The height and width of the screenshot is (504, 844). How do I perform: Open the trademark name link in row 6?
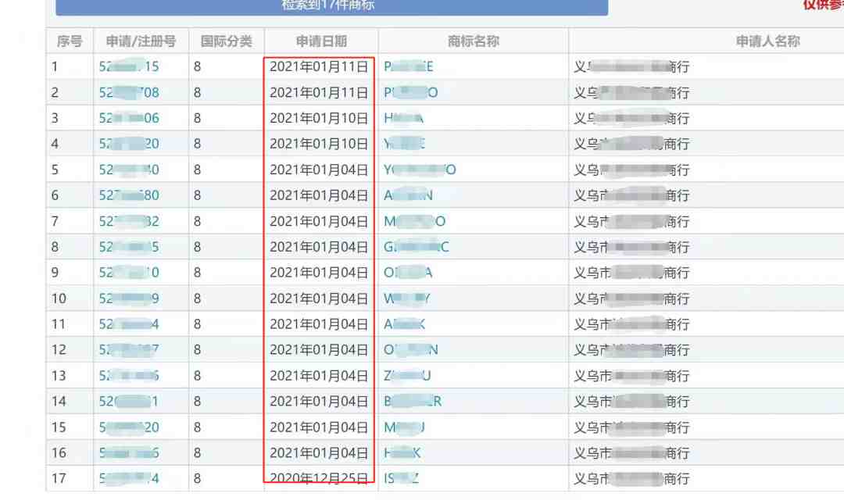click(408, 195)
